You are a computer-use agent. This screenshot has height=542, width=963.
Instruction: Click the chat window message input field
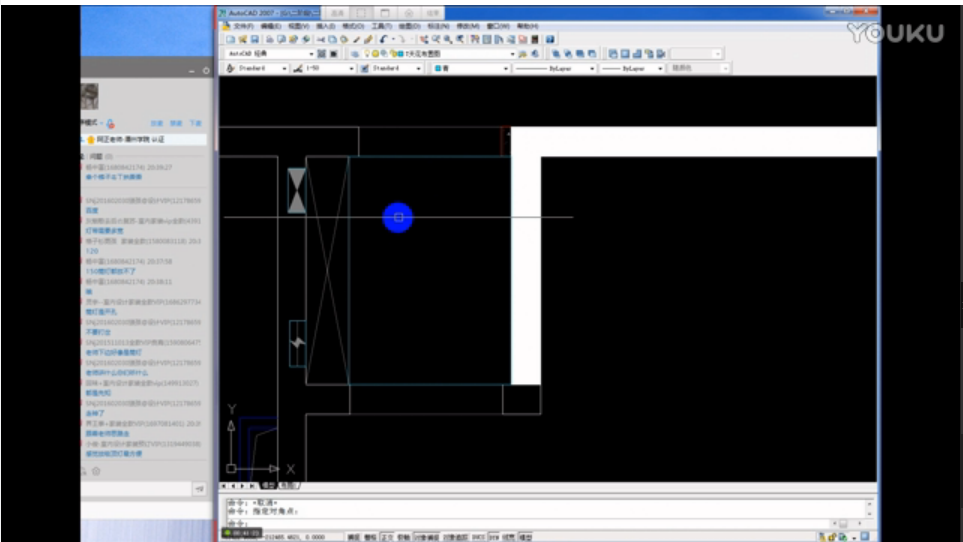[x=137, y=489]
